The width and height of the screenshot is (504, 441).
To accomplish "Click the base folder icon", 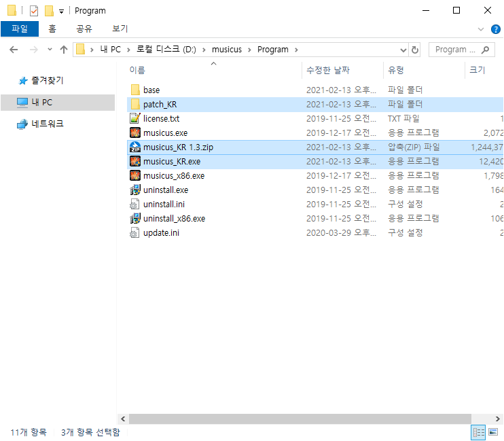I will 135,90.
